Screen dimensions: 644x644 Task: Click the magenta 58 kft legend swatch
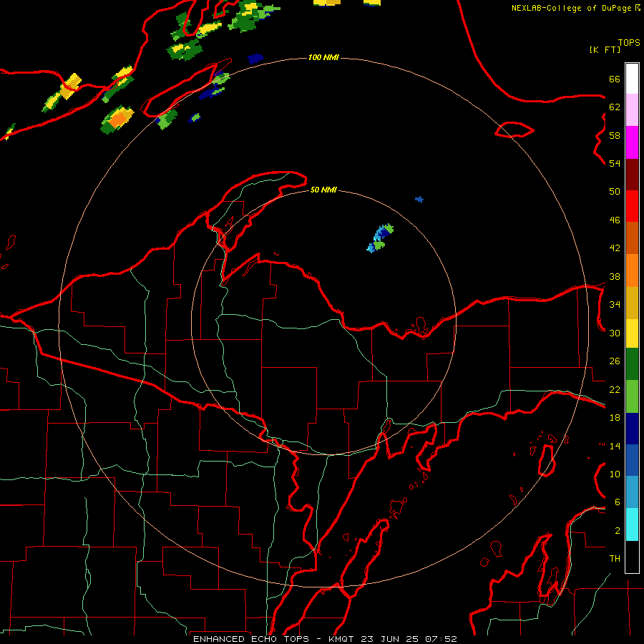632,142
